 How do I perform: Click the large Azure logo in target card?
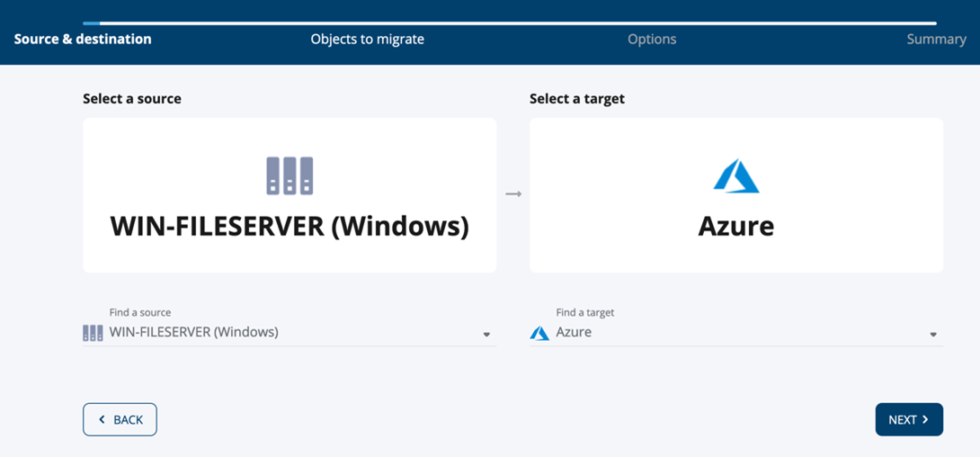point(736,175)
